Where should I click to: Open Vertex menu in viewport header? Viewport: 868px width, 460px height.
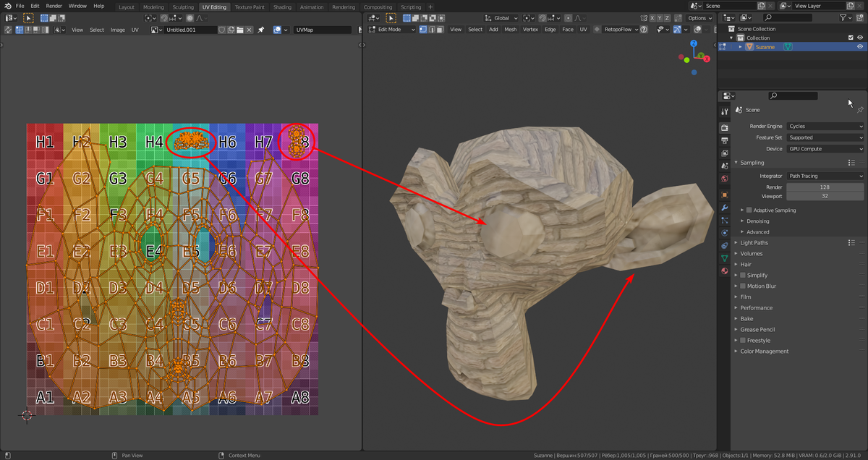[530, 30]
